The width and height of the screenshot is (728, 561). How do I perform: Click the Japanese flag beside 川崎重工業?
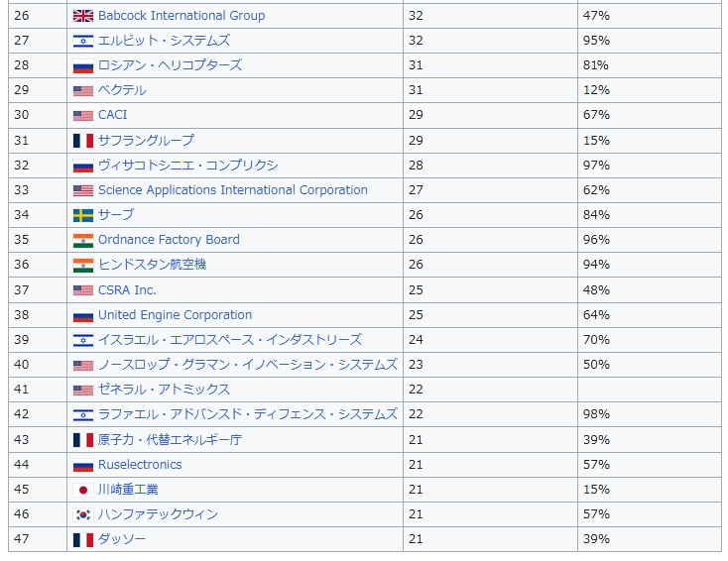[x=83, y=490]
